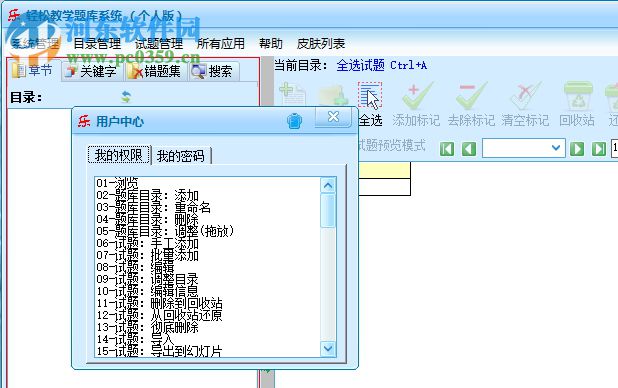Screen dimensions: 618x388
Task: Click the 清空标记 icon
Action: 526,95
